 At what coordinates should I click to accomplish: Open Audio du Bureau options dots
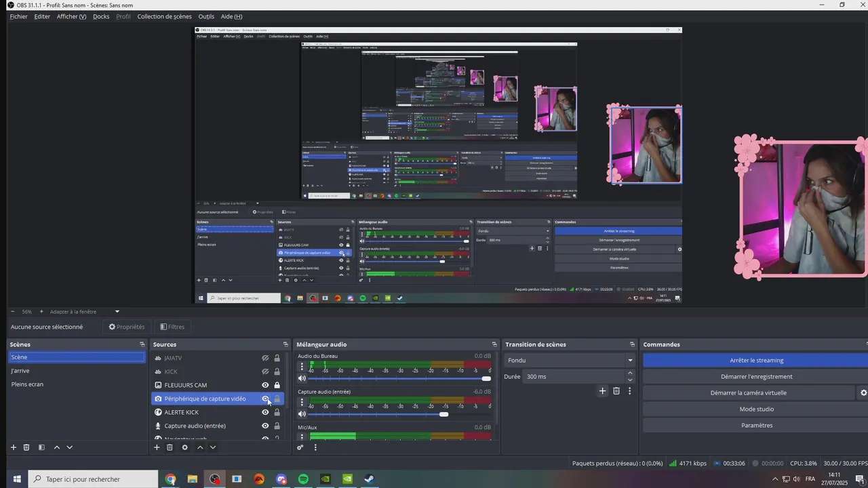(302, 366)
